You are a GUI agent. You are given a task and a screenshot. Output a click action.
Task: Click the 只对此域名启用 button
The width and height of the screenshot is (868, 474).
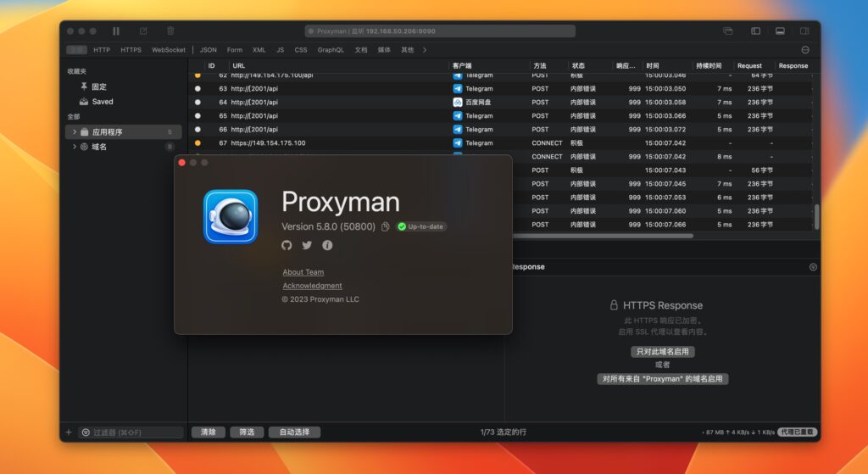point(663,352)
